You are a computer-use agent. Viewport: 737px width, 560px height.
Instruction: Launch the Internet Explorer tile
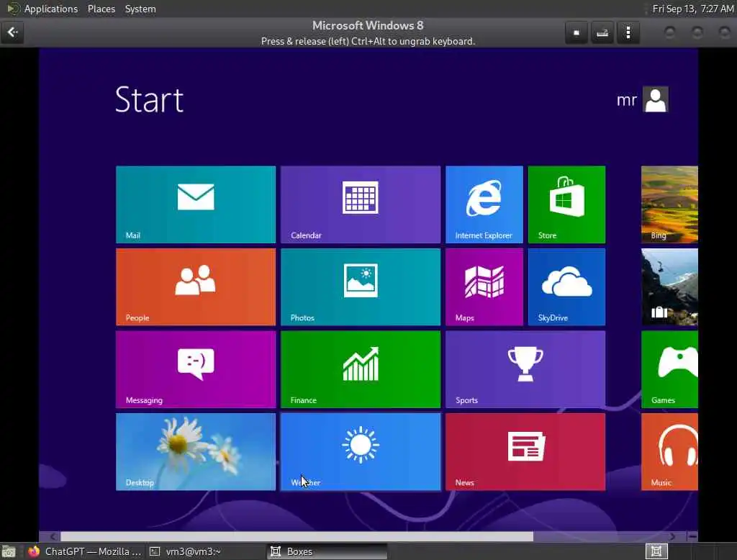484,204
